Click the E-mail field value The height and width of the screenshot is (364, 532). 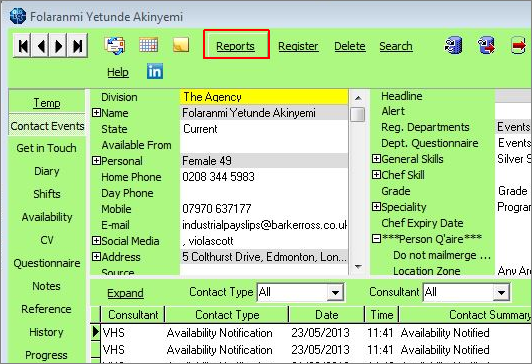click(x=264, y=225)
